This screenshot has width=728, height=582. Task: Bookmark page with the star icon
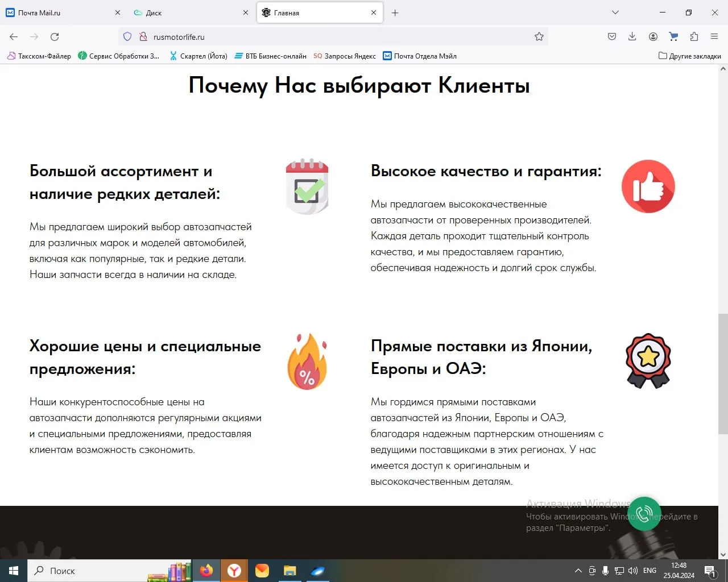pos(539,37)
